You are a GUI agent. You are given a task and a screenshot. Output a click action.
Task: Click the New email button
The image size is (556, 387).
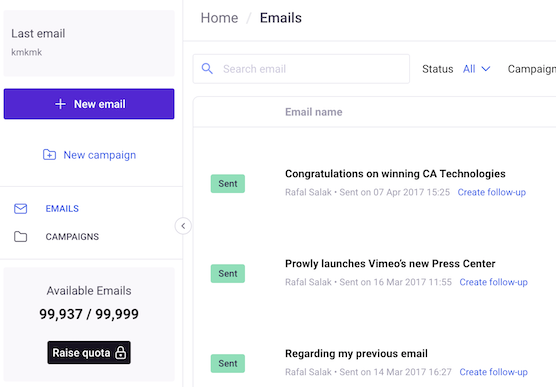click(x=89, y=104)
